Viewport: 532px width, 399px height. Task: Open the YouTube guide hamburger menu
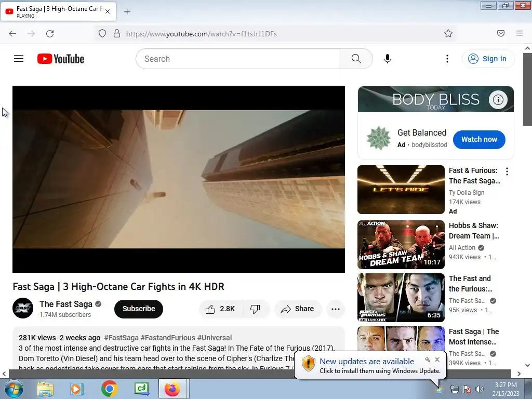[x=19, y=59]
